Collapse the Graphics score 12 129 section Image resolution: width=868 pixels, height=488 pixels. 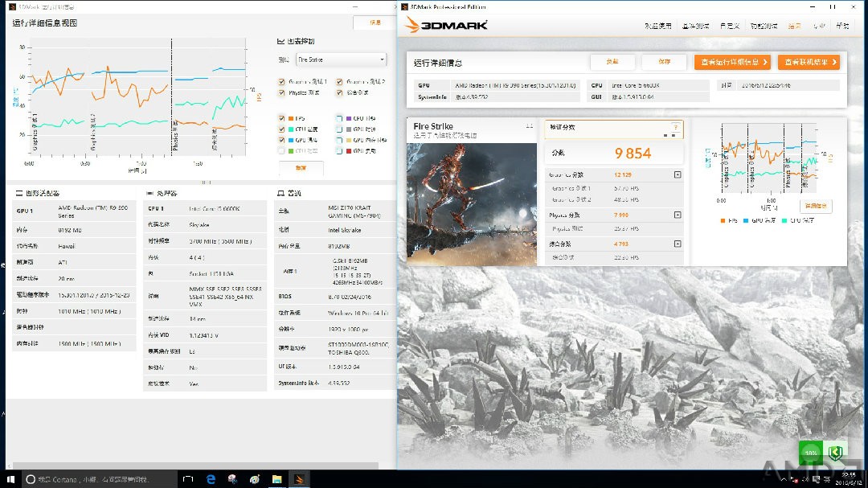(678, 175)
